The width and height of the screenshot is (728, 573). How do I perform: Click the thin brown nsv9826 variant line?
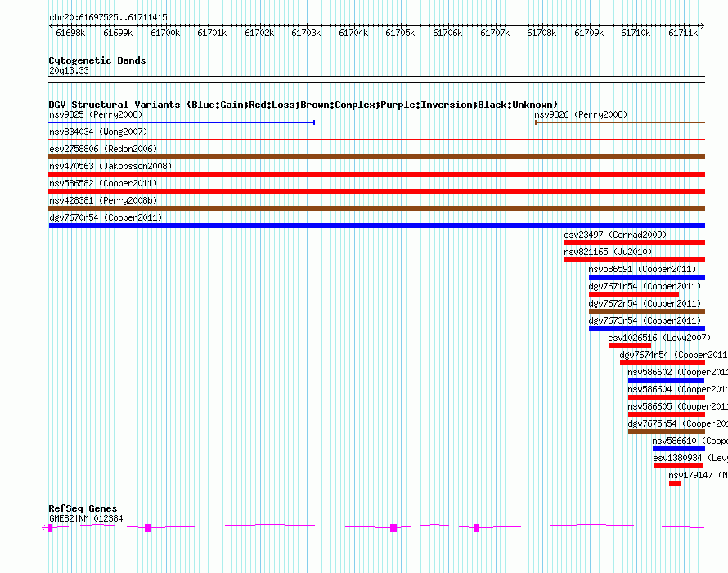pos(620,123)
